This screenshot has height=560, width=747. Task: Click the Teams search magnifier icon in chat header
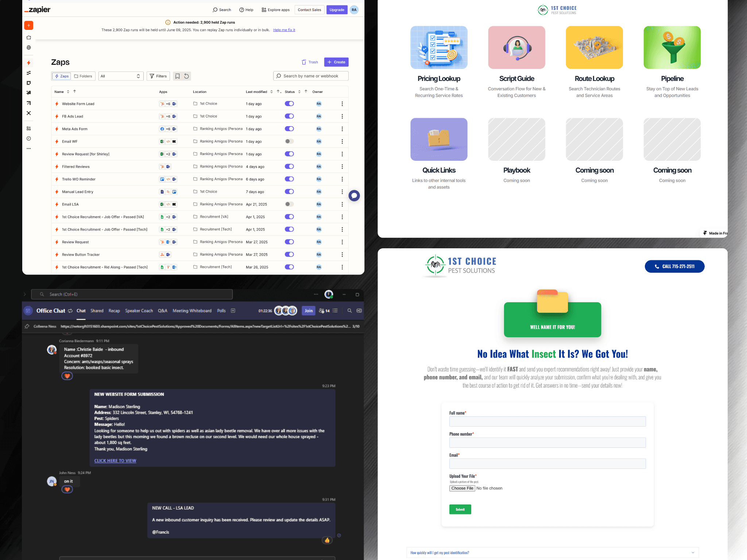349,311
